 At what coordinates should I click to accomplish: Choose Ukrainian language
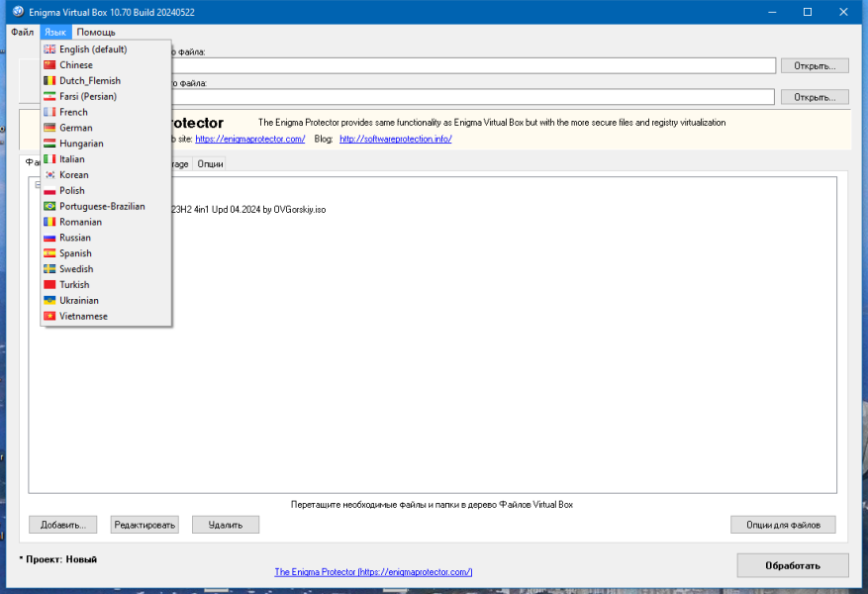pyautogui.click(x=106, y=300)
